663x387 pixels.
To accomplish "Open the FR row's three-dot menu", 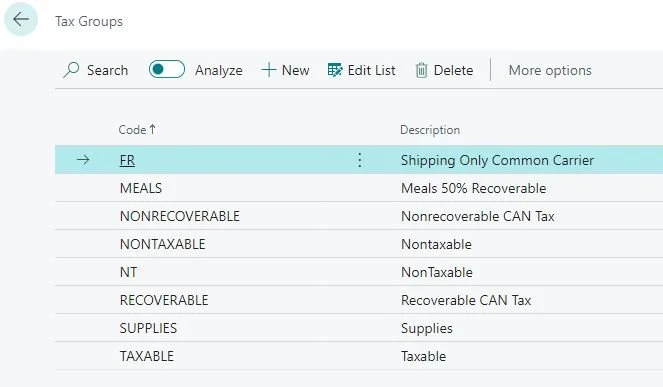I will tap(359, 160).
